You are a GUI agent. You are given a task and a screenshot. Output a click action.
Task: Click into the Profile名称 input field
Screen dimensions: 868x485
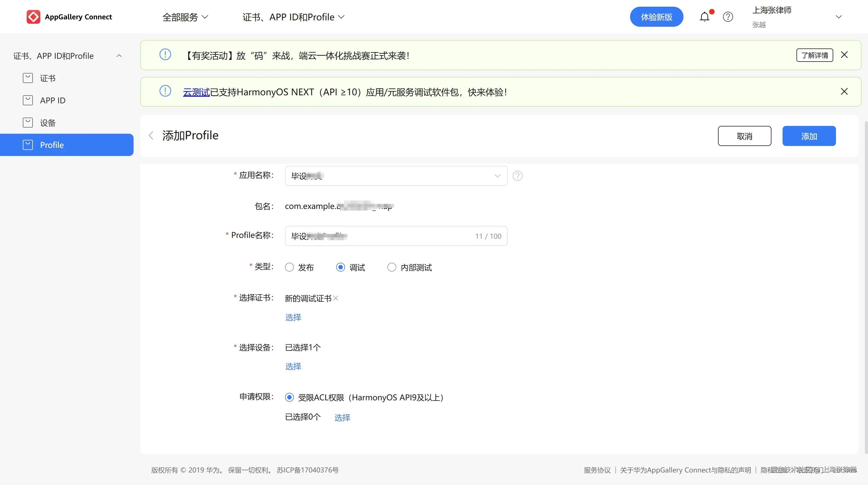click(396, 236)
